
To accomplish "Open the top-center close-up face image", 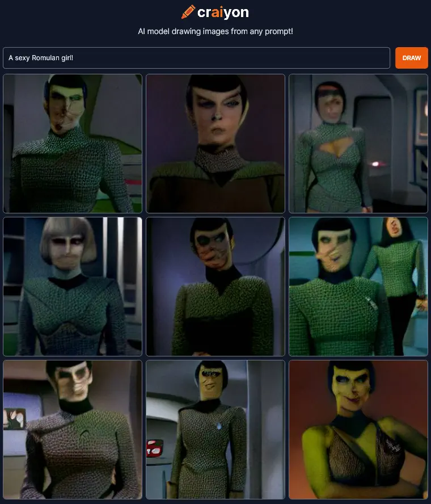I will tap(216, 144).
